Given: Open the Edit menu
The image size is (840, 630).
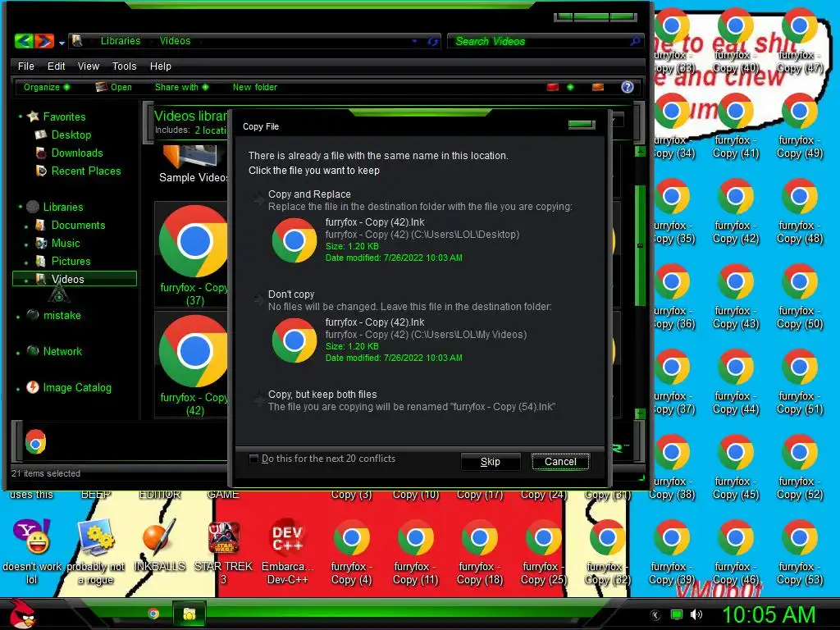Looking at the screenshot, I should 57,66.
